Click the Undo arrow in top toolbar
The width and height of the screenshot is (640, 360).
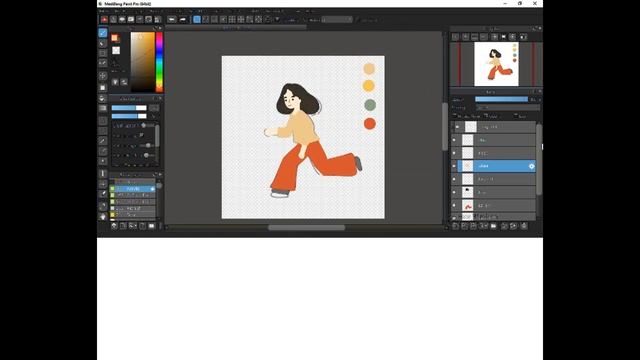click(x=172, y=19)
